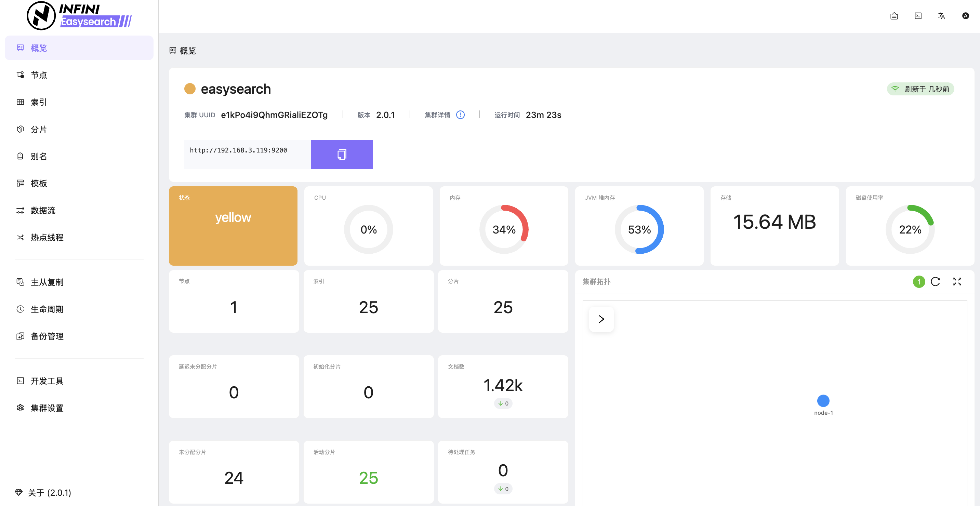Select the node-1 topology node
This screenshot has width=980, height=506.
pyautogui.click(x=823, y=401)
